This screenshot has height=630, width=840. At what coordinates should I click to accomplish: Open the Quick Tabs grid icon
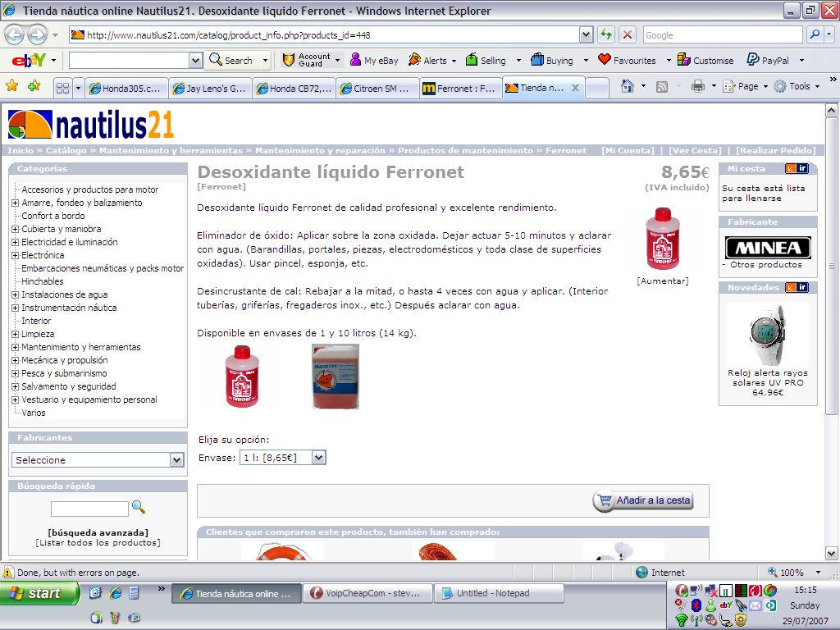[62, 88]
